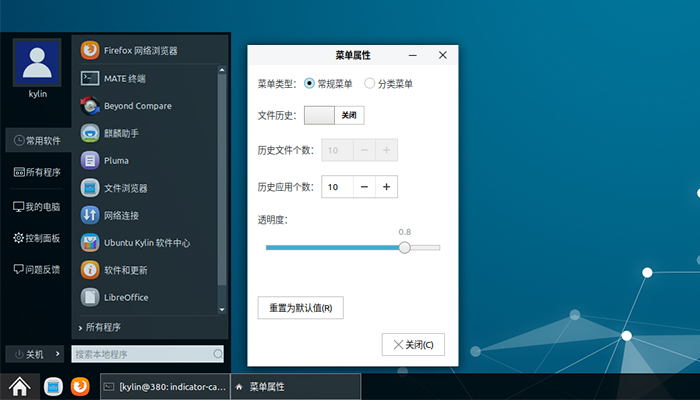Image resolution: width=700 pixels, height=400 pixels.
Task: Select the 常规菜单 radio option
Action: (x=310, y=84)
